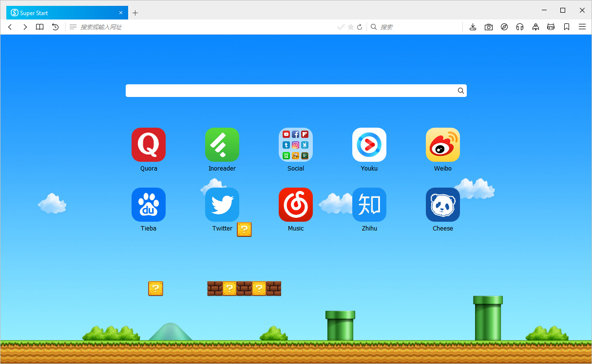Click the rocket icon in toolbar
The height and width of the screenshot is (364, 592).
(x=535, y=27)
